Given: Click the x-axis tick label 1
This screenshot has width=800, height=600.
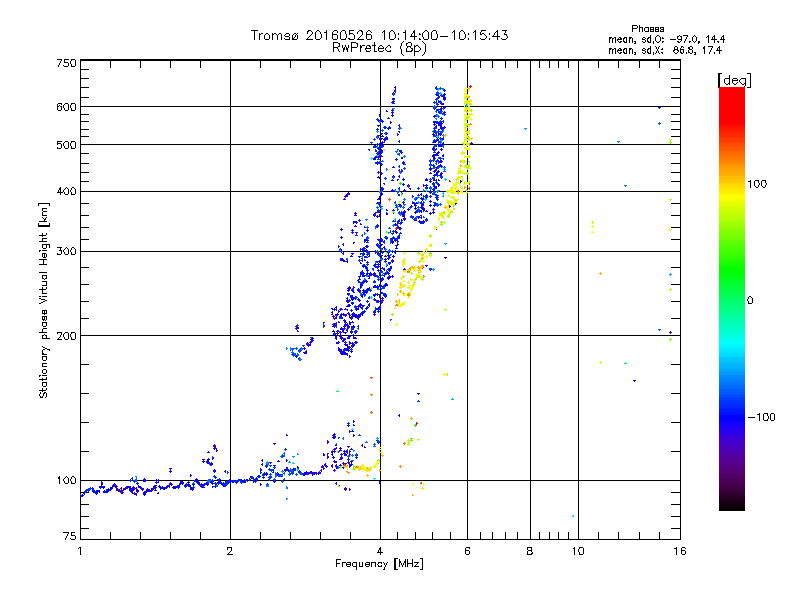Looking at the screenshot, I should [80, 551].
